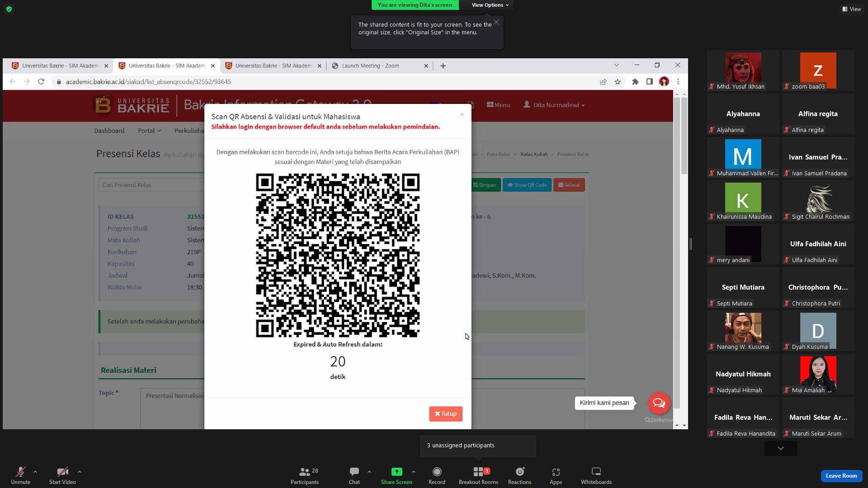Screen dimensions: 868x488
Task: Open Zoom Apps
Action: pyautogui.click(x=556, y=475)
